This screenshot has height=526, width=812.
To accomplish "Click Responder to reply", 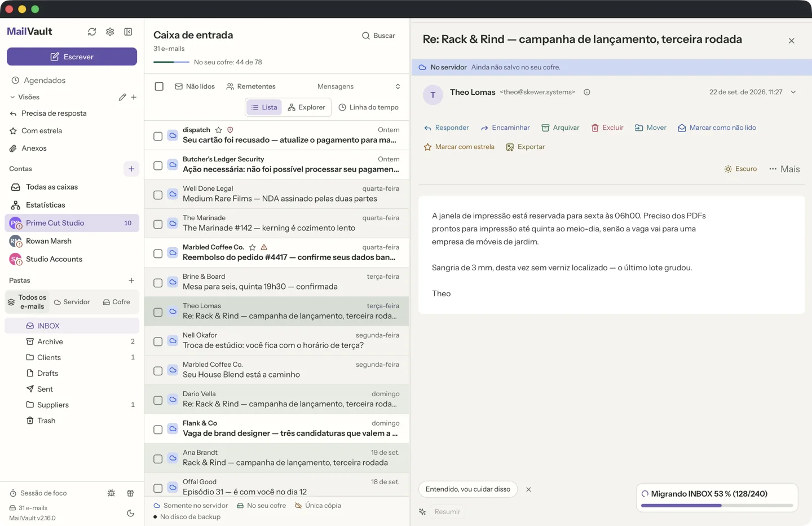I will [446, 128].
